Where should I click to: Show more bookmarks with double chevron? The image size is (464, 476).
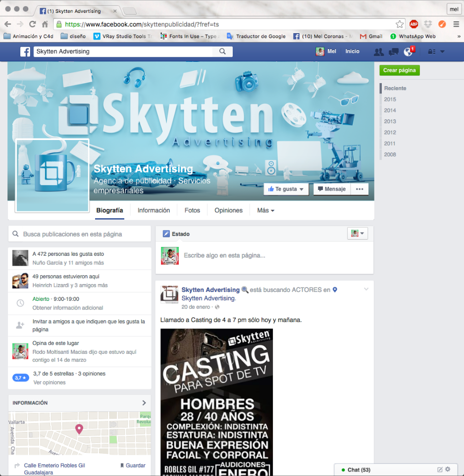[459, 37]
